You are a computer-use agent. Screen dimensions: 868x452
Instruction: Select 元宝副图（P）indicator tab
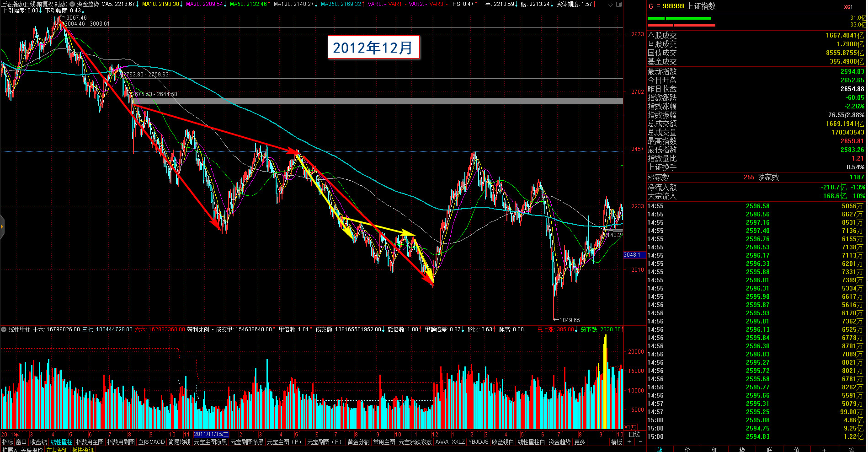[325, 442]
